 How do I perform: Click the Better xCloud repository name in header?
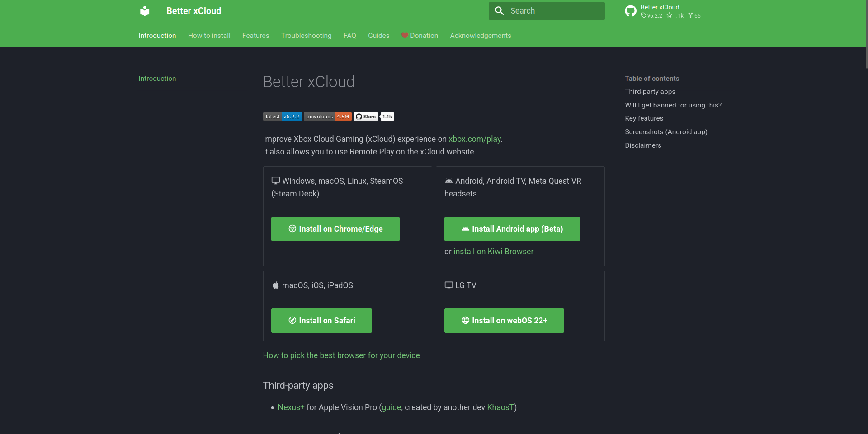pyautogui.click(x=660, y=7)
